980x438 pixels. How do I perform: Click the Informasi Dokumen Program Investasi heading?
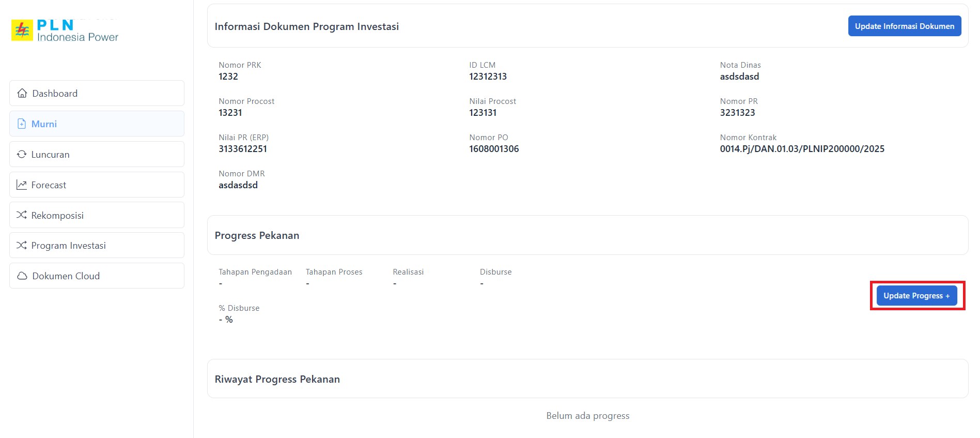click(306, 26)
